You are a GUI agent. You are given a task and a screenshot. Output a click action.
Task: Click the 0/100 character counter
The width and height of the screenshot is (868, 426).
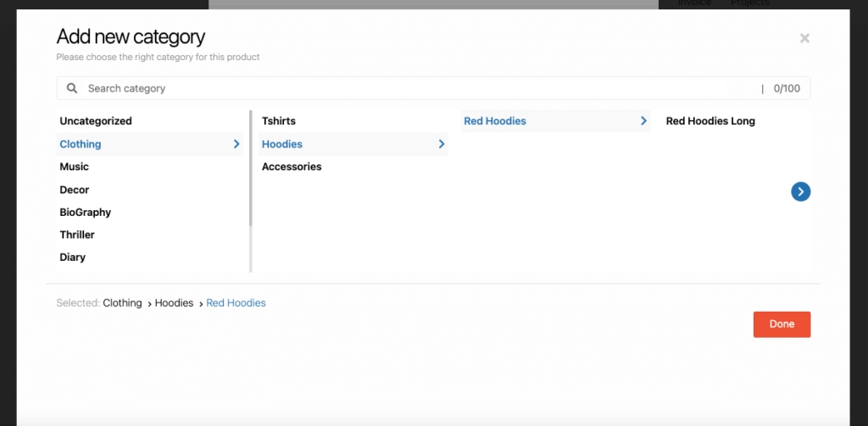[787, 89]
